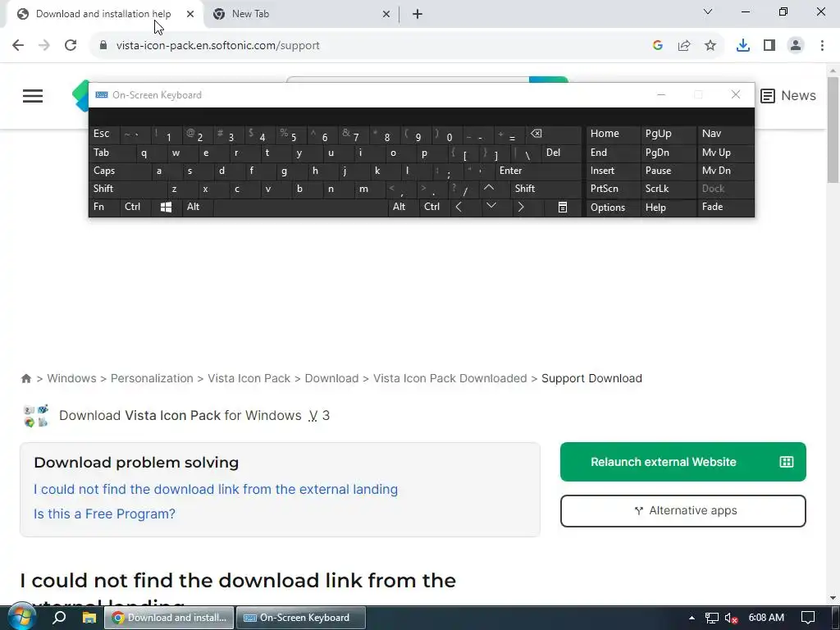Click the muted volume tray icon
The height and width of the screenshot is (630, 840).
(x=731, y=619)
